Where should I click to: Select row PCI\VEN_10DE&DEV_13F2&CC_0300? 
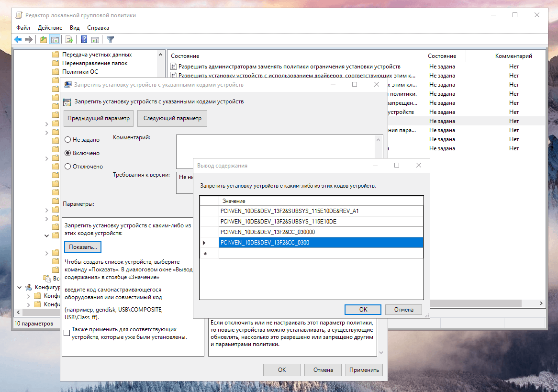click(x=321, y=243)
